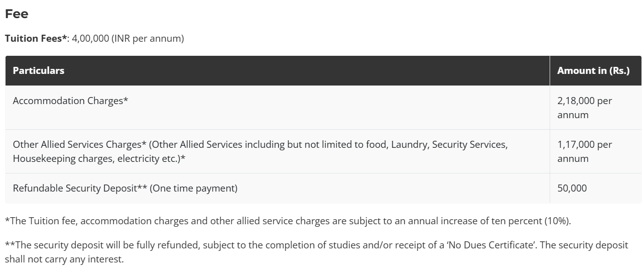Click the Fee section heading

coord(17,14)
